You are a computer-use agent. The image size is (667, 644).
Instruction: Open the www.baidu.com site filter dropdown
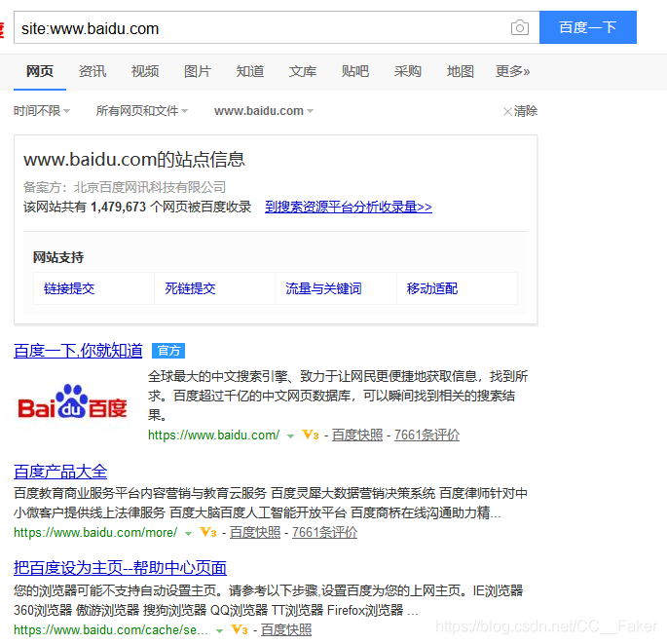(x=264, y=111)
